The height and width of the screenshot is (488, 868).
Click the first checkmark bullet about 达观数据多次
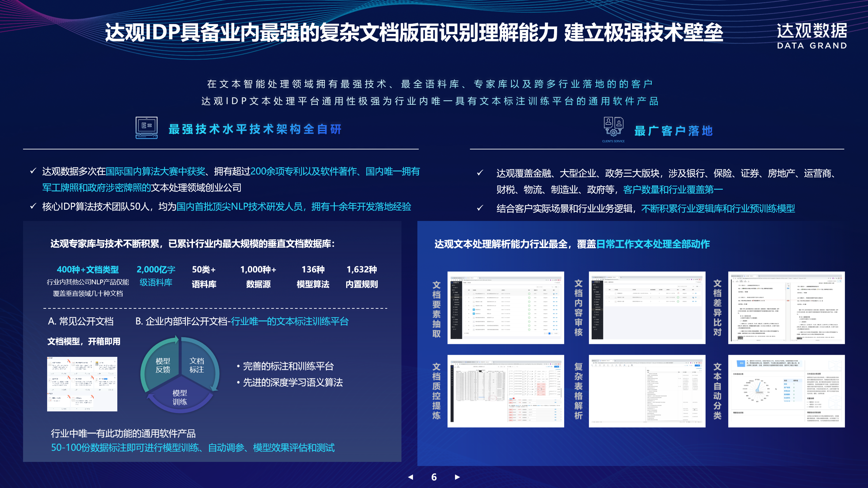33,171
